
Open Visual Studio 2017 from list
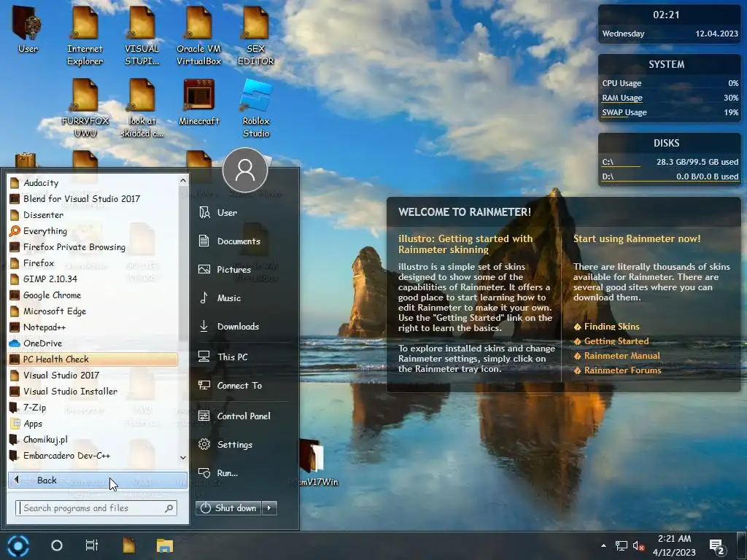tap(93, 376)
